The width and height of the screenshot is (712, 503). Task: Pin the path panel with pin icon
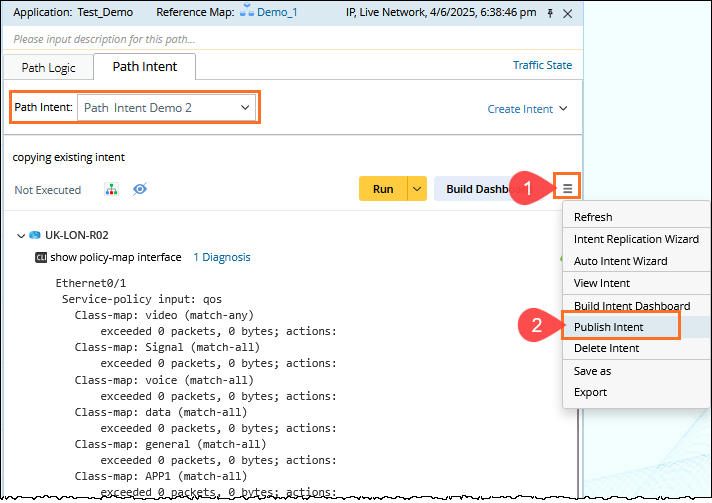[550, 14]
